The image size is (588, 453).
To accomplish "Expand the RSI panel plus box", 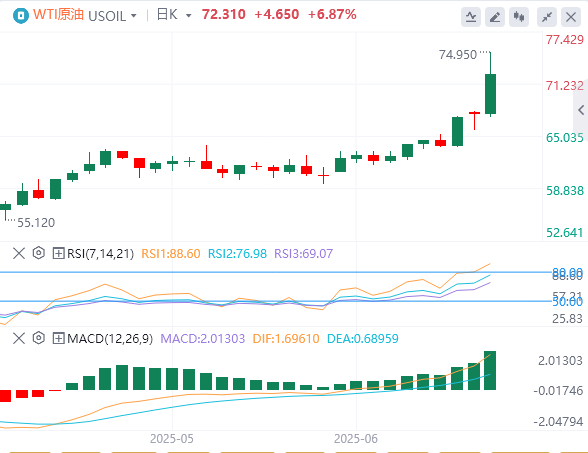I will coord(58,254).
